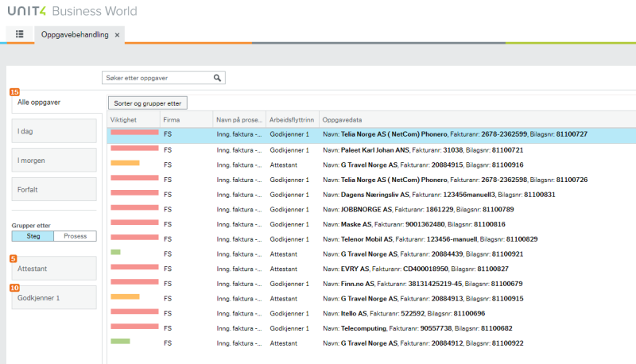Click the red priority bar for Maske AS
Screen dimensions: 636x364
(x=134, y=222)
